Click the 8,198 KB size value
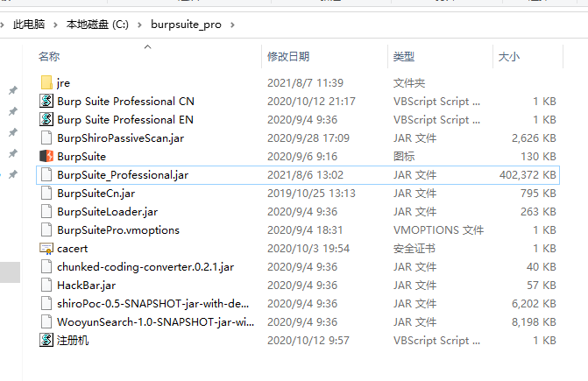Screen dimensions: 588x381 pyautogui.click(x=534, y=321)
